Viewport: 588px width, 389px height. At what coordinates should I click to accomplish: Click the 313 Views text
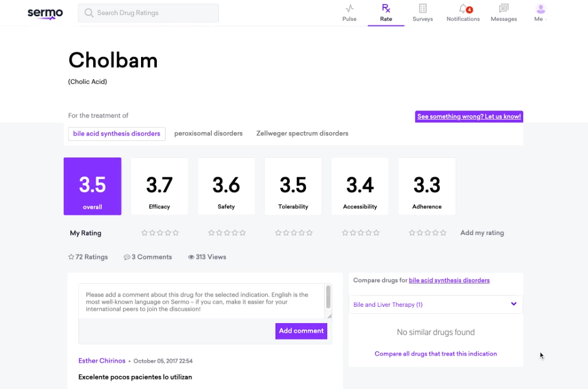pyautogui.click(x=211, y=257)
